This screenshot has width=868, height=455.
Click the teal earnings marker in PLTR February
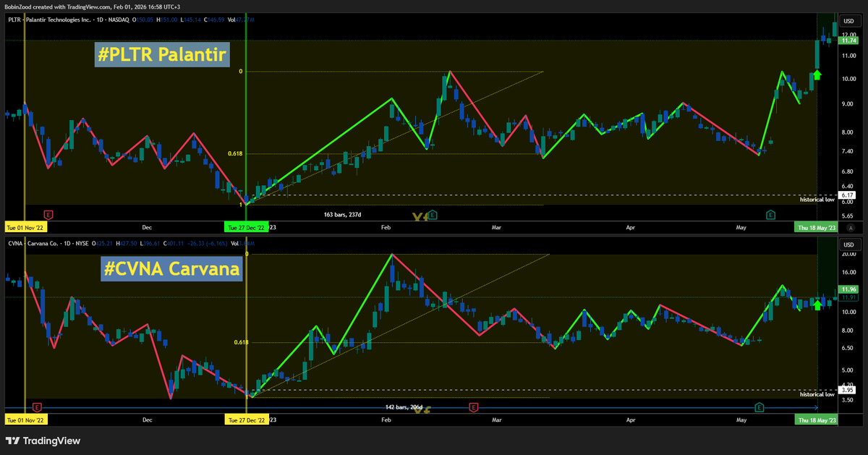[x=433, y=215]
